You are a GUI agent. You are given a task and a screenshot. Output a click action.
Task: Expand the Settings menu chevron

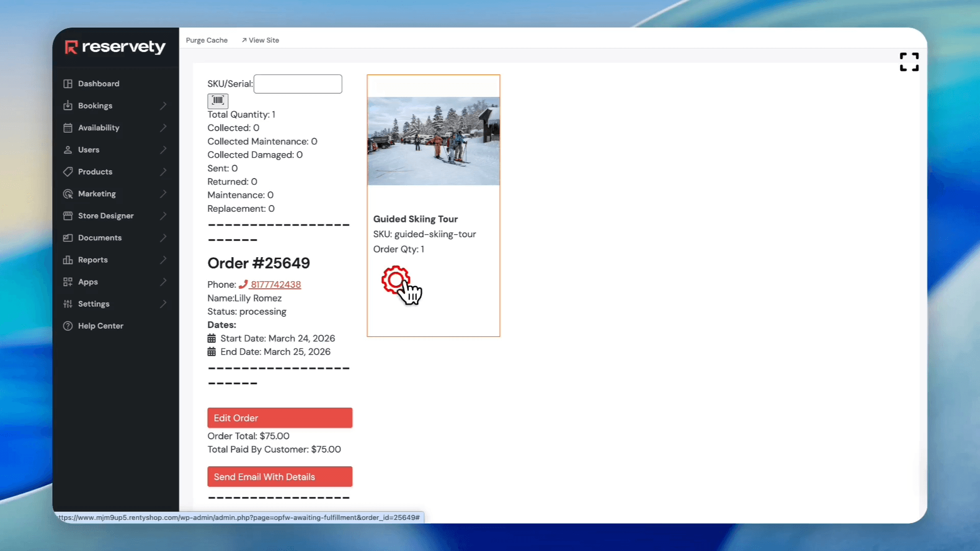[x=163, y=304]
